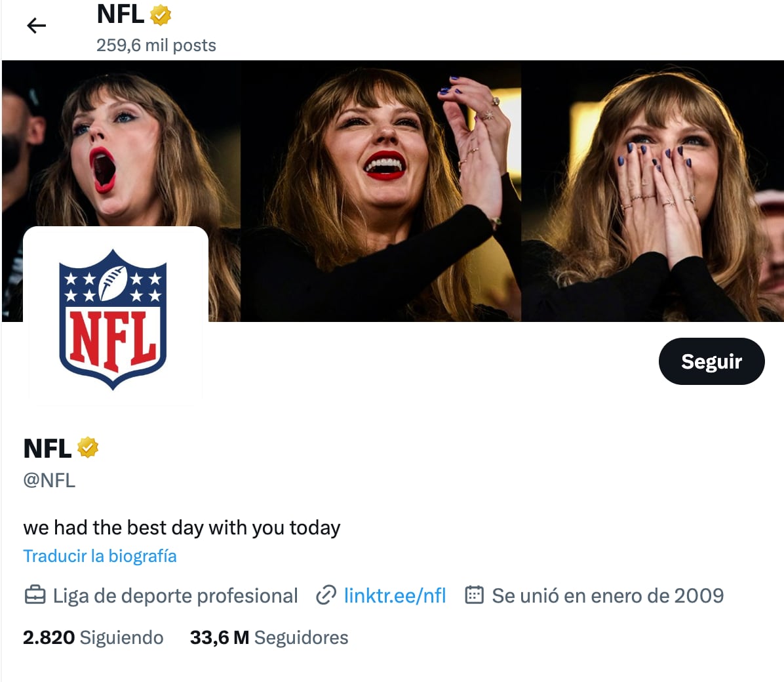Open the right banner photo with hands covering face
The image size is (784, 682).
[x=652, y=190]
